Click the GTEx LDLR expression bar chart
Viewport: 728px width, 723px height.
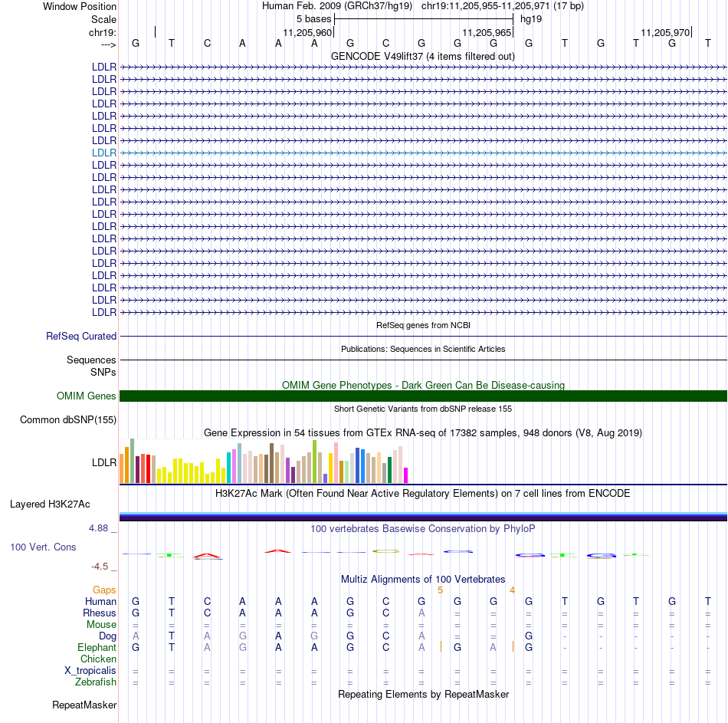pos(264,462)
